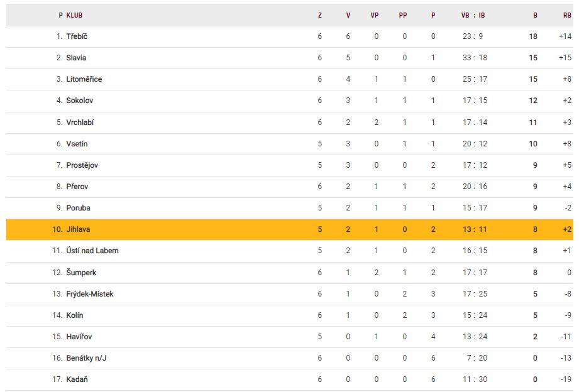
Task: Click the KLUB column header
Action: (x=74, y=15)
